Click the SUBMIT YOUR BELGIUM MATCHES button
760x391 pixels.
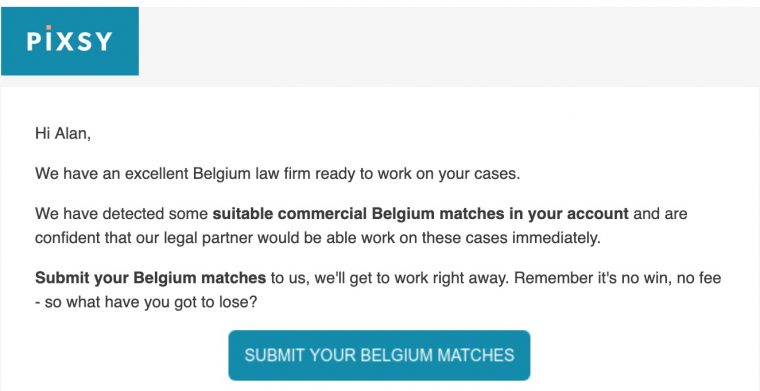[379, 355]
